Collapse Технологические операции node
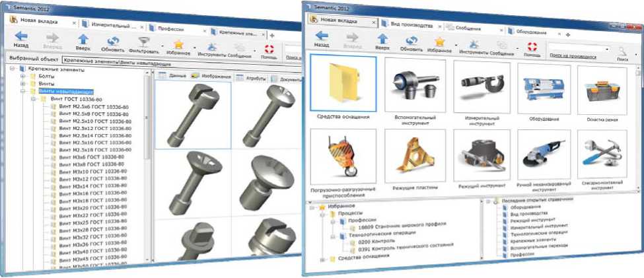The height and width of the screenshot is (278, 644). pyautogui.click(x=334, y=236)
